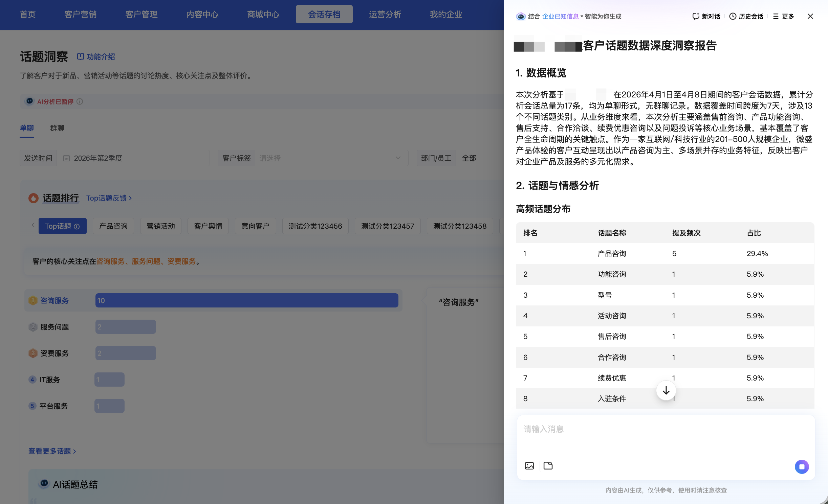This screenshot has height=504, width=828.
Task: Open the 更多 menu in AI panel
Action: click(783, 16)
